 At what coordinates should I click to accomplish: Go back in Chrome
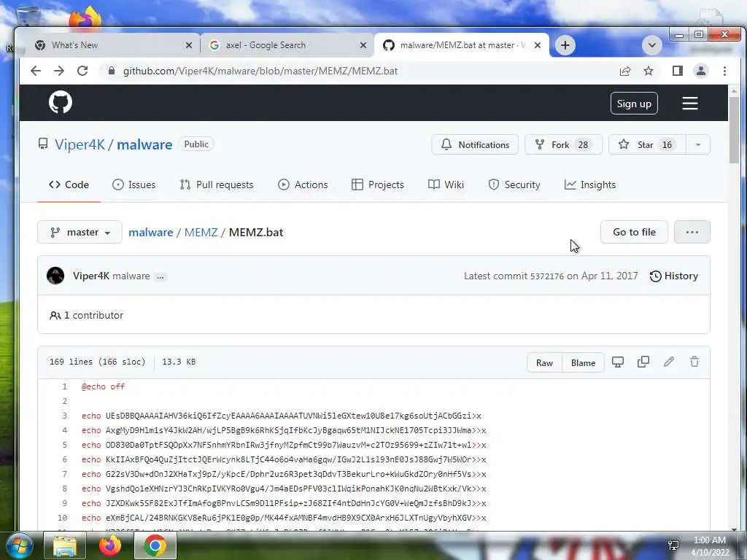36,71
